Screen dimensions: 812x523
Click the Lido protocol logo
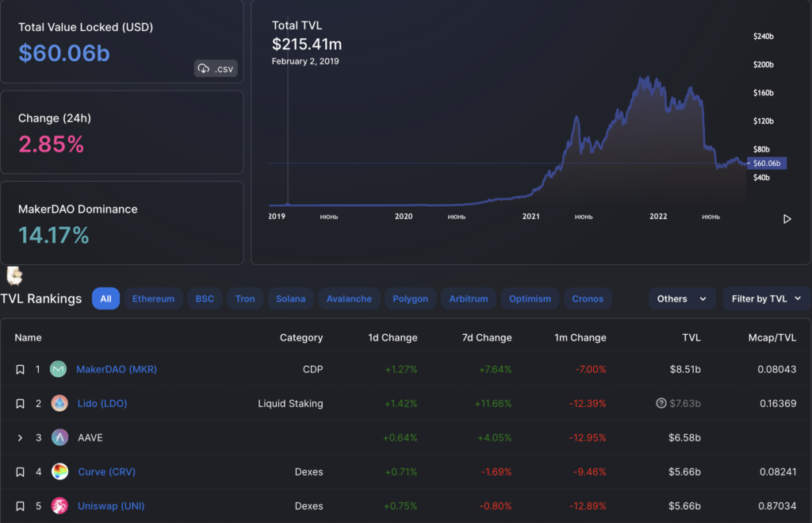[58, 403]
